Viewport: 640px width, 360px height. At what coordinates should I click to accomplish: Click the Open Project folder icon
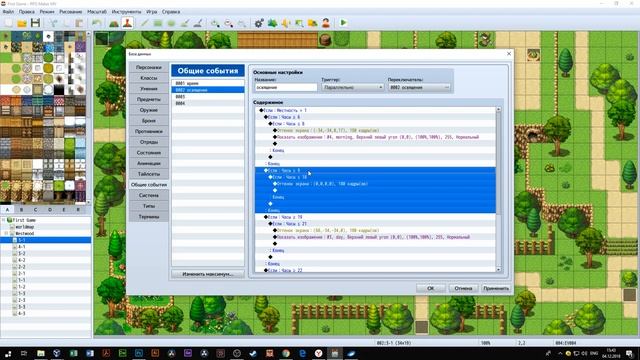click(x=22, y=23)
